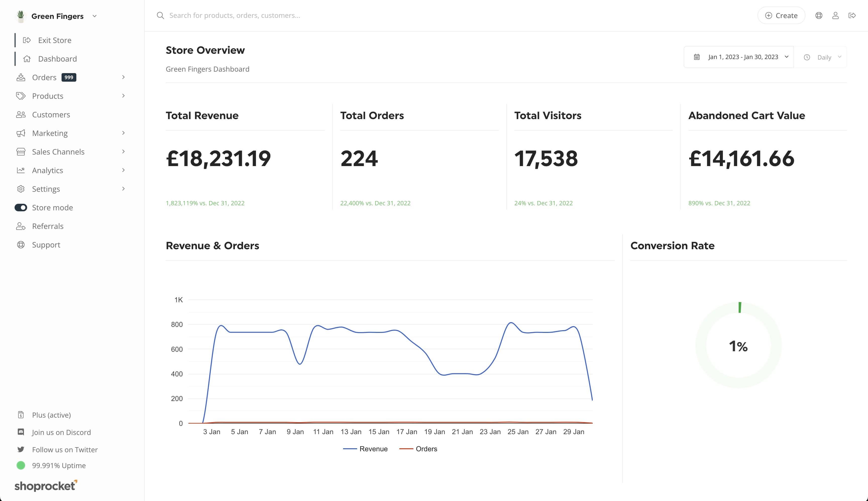868x501 pixels.
Task: Click the calendar icon in date picker
Action: point(697,57)
